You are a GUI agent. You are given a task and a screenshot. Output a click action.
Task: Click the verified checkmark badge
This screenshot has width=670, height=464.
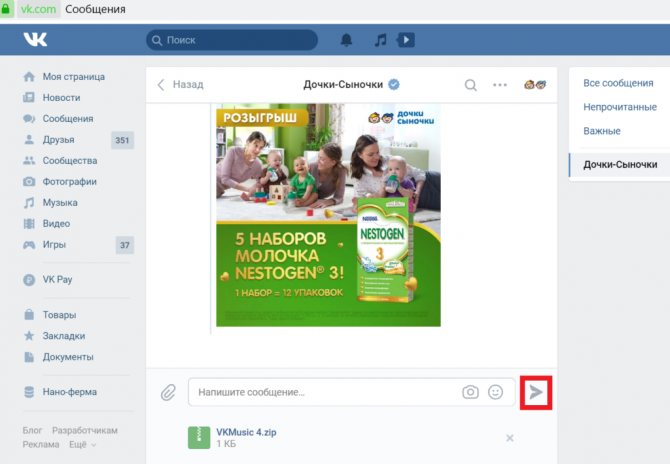point(394,85)
